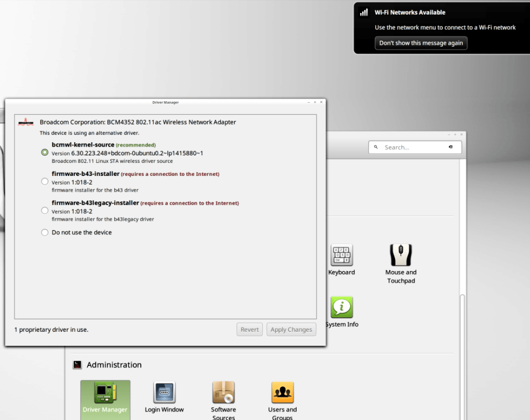Viewport: 530px width, 420px height.
Task: Open Mouse and Touchpad settings
Action: click(401, 255)
